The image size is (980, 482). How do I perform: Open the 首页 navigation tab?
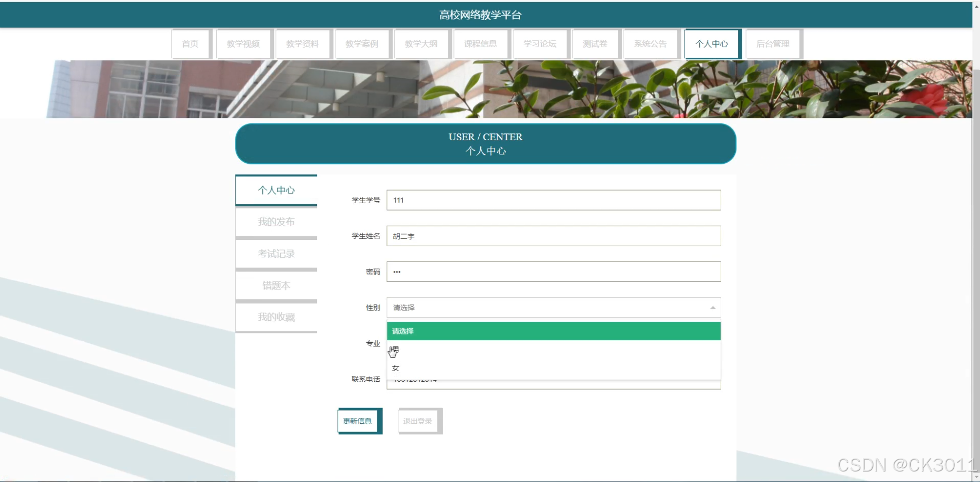(191, 44)
